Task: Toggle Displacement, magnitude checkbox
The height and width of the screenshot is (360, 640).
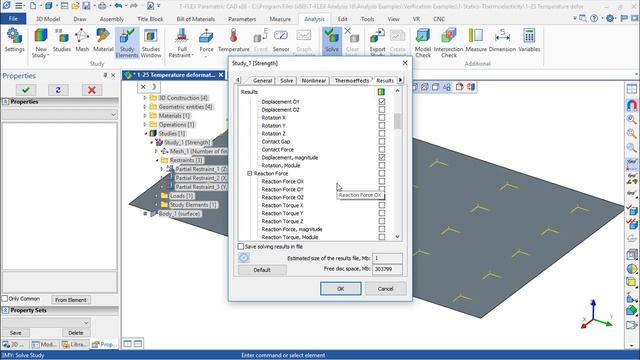Action: coord(382,157)
